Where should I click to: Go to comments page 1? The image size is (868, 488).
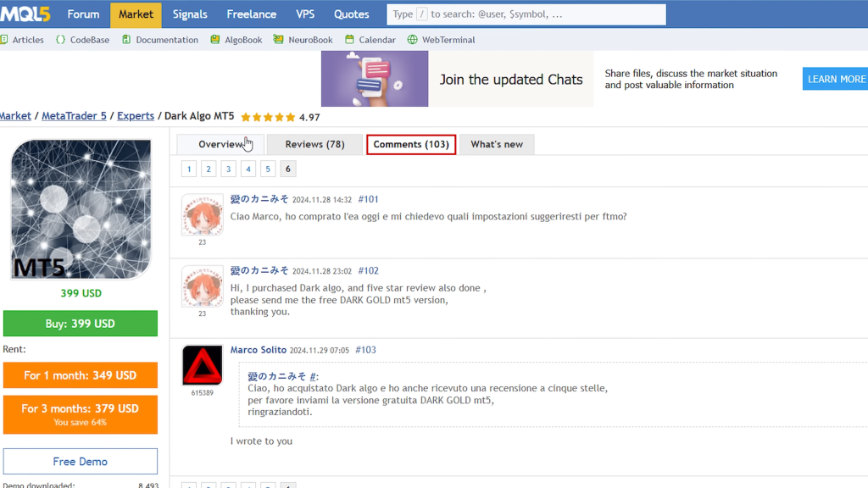click(x=189, y=169)
